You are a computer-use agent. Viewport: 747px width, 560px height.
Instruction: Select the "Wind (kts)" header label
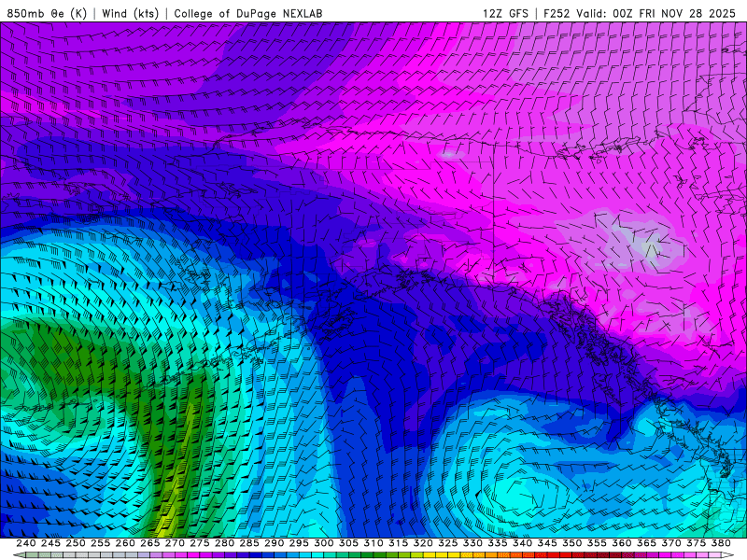[x=130, y=13]
